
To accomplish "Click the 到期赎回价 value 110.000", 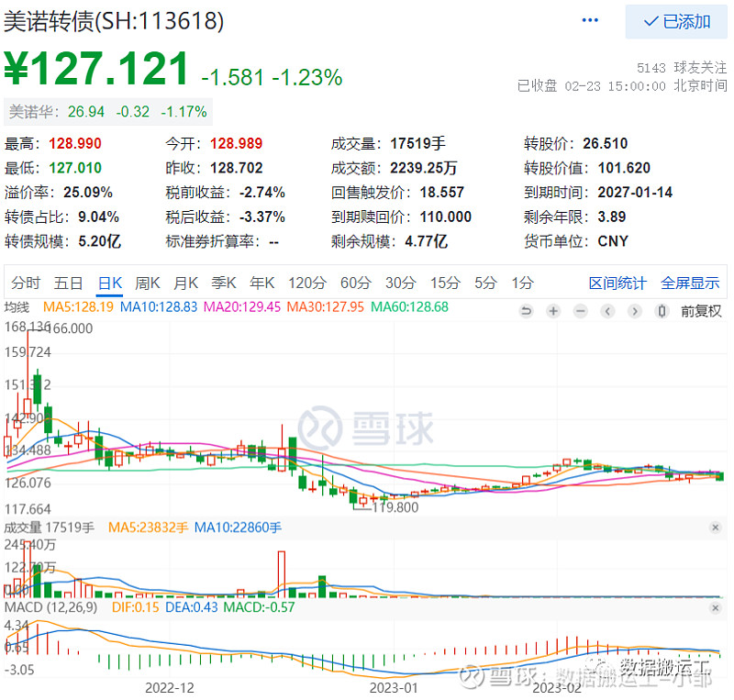I will tap(445, 217).
